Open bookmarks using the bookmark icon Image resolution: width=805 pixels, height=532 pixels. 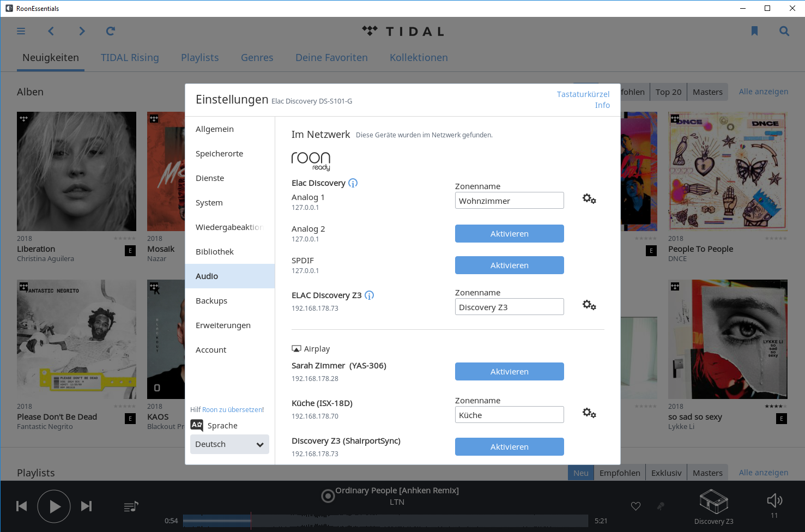pyautogui.click(x=755, y=31)
